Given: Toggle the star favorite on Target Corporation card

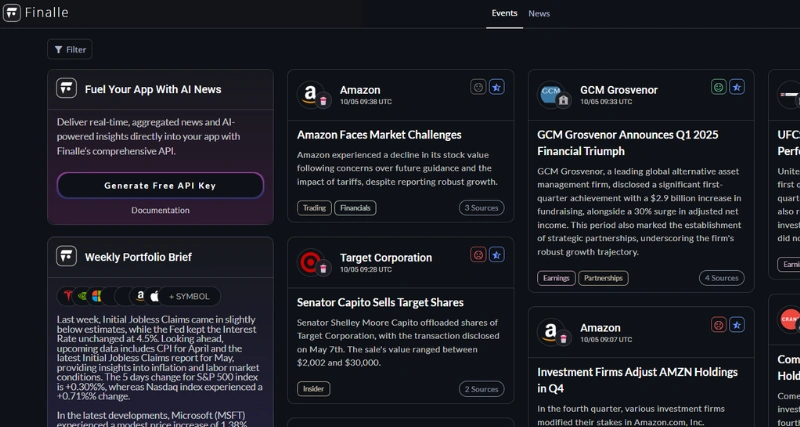Looking at the screenshot, I should 497,254.
